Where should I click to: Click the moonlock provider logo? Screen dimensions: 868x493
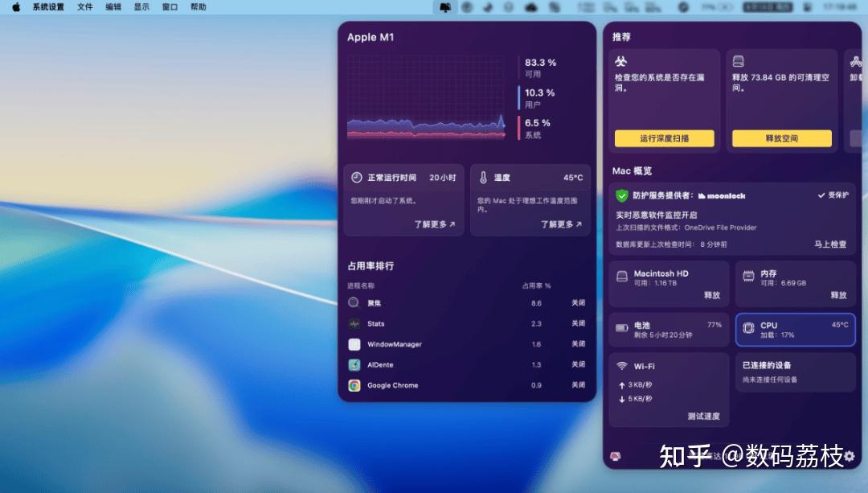[x=722, y=195]
